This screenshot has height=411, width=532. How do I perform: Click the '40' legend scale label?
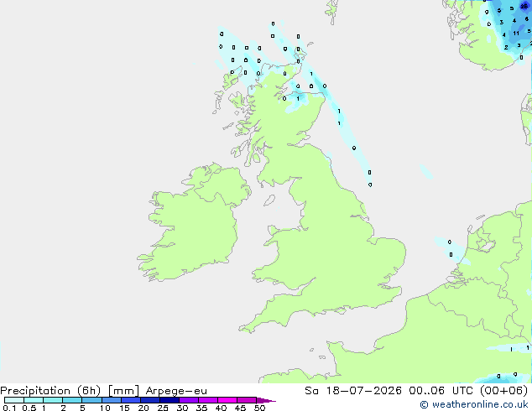pyautogui.click(x=221, y=408)
